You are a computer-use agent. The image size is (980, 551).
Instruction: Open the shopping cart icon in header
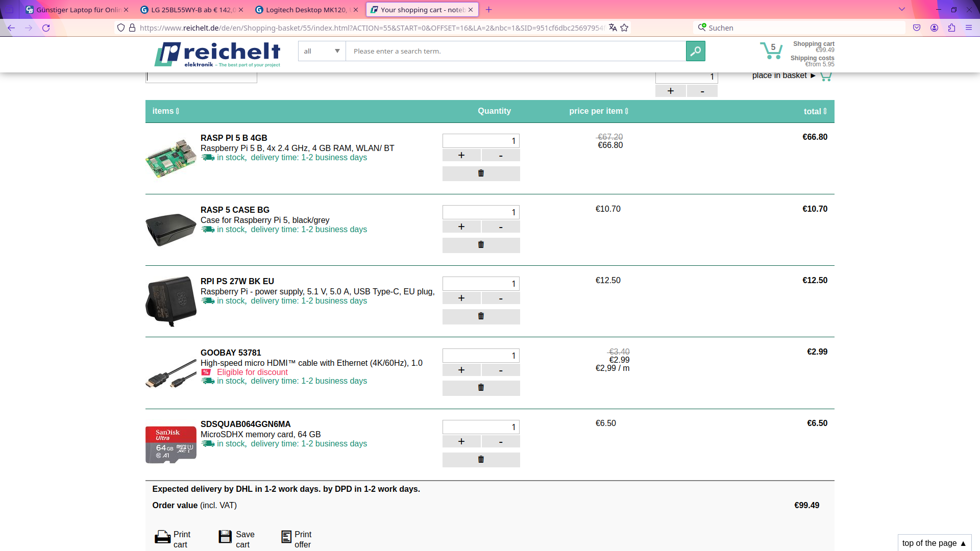tap(771, 51)
